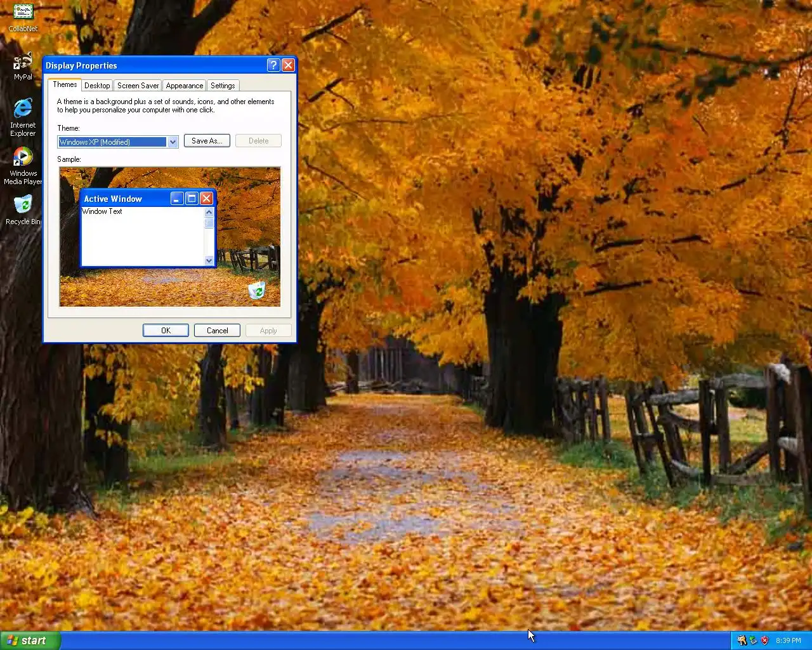This screenshot has width=812, height=650.
Task: Click the Security Center red shield tray icon
Action: [764, 640]
